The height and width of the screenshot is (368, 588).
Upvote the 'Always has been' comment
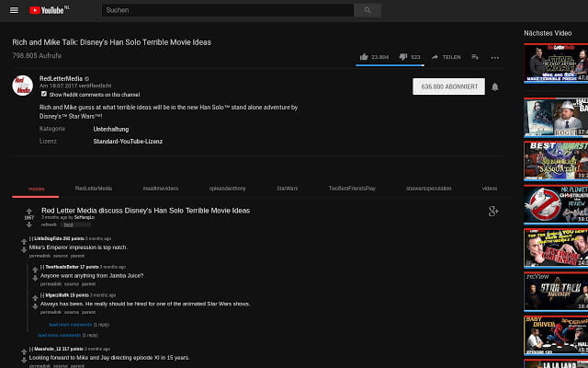point(35,298)
